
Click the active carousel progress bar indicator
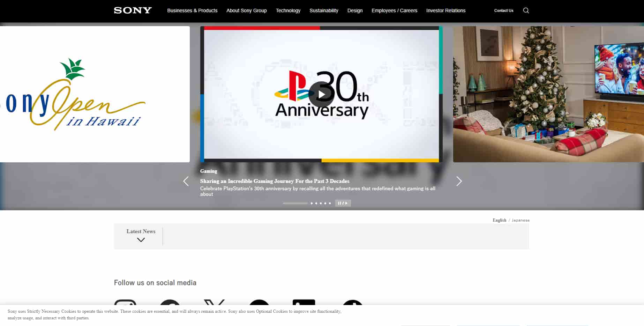[x=295, y=203]
